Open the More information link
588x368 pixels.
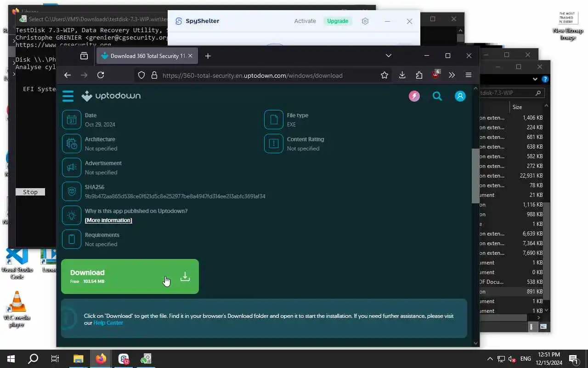(x=108, y=220)
